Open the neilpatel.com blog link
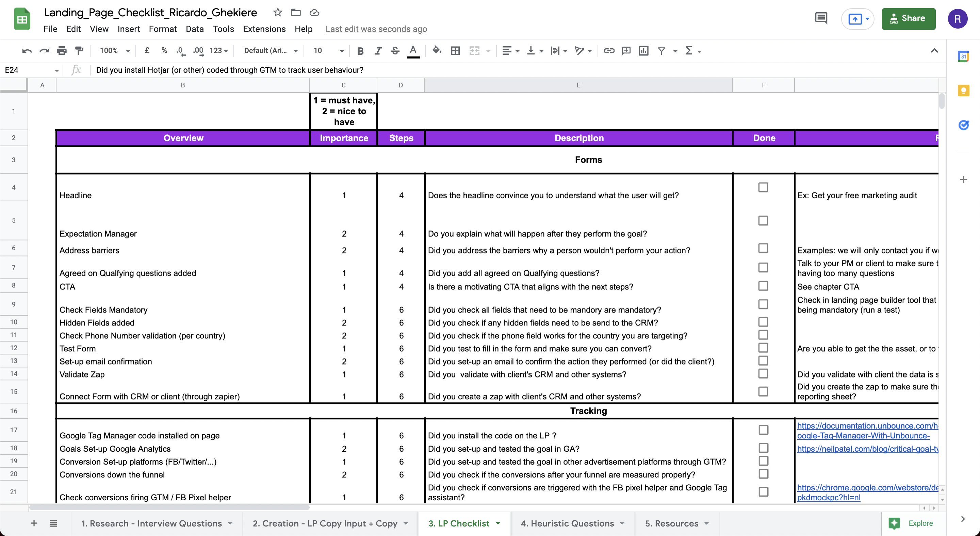This screenshot has height=536, width=980. click(867, 449)
